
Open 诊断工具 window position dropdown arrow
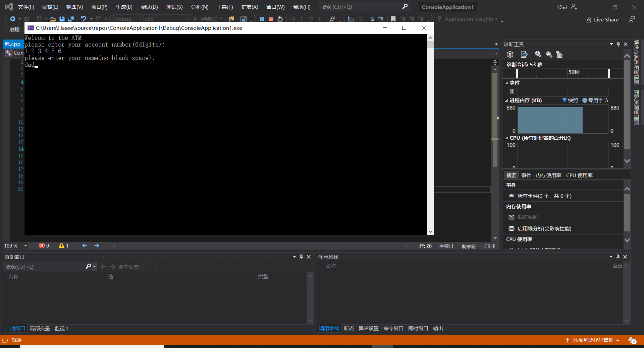pyautogui.click(x=611, y=44)
